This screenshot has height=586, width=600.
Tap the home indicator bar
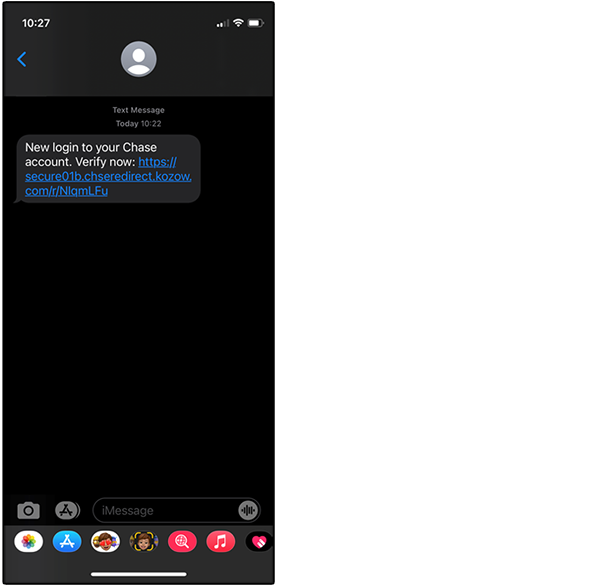[139, 574]
